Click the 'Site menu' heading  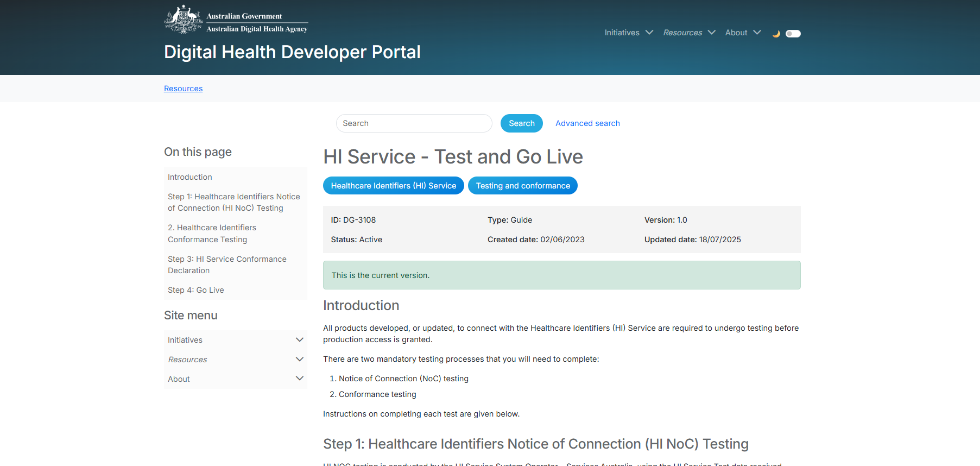point(191,316)
